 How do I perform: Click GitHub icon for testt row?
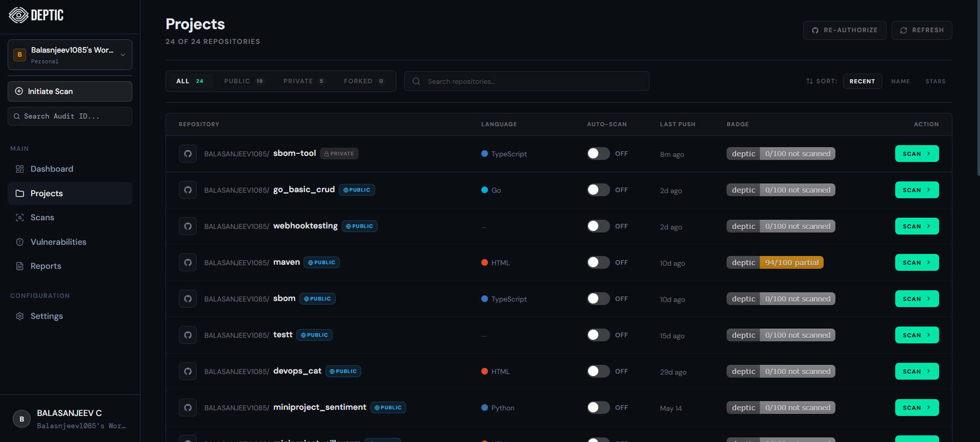(188, 335)
